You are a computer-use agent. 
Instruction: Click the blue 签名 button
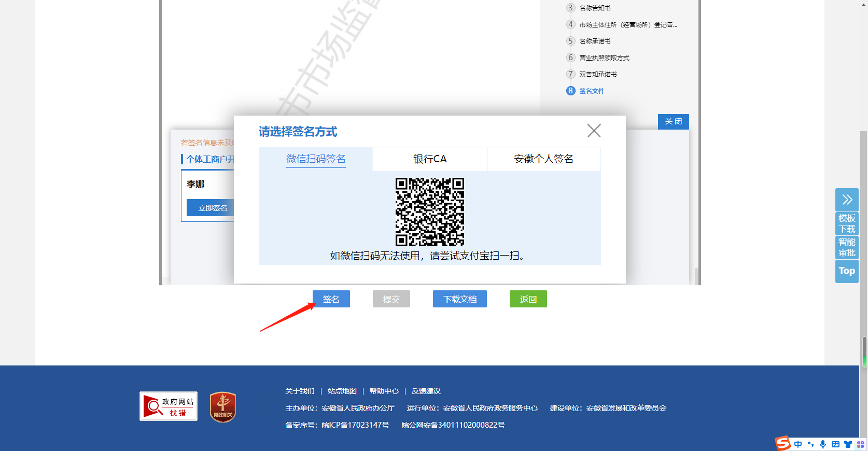(x=331, y=299)
